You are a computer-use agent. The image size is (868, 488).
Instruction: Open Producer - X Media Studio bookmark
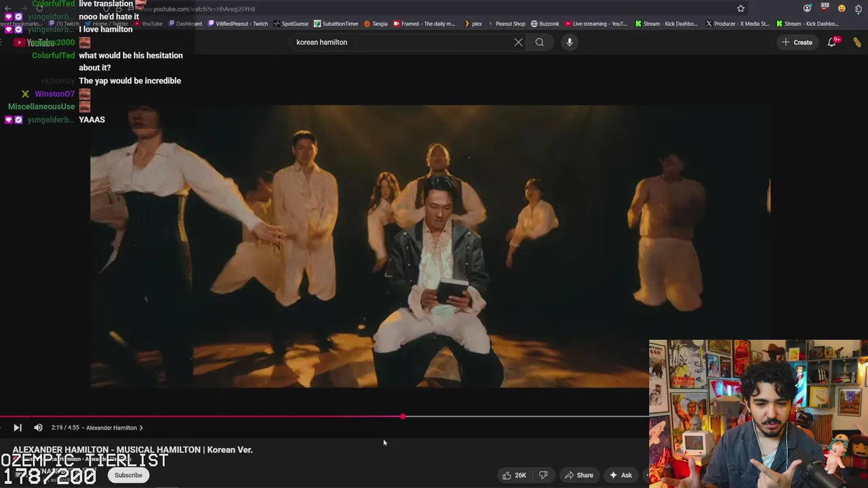(737, 24)
